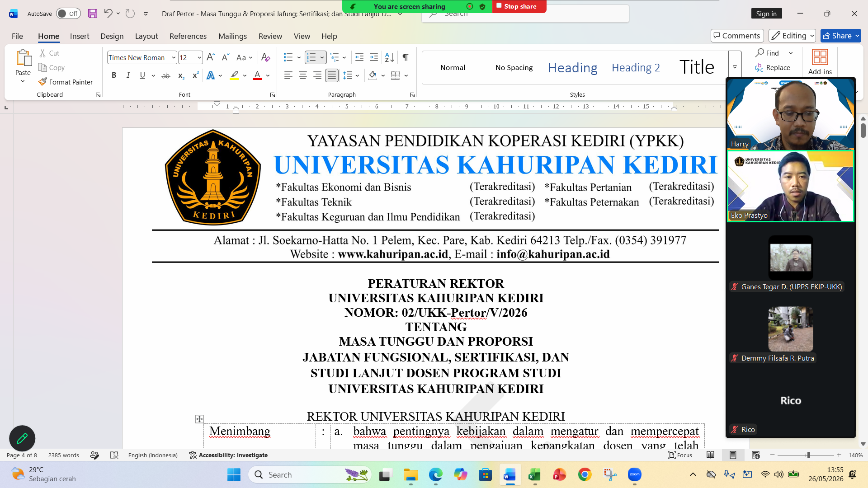Center the paragraph text
The image size is (868, 488).
click(x=303, y=75)
